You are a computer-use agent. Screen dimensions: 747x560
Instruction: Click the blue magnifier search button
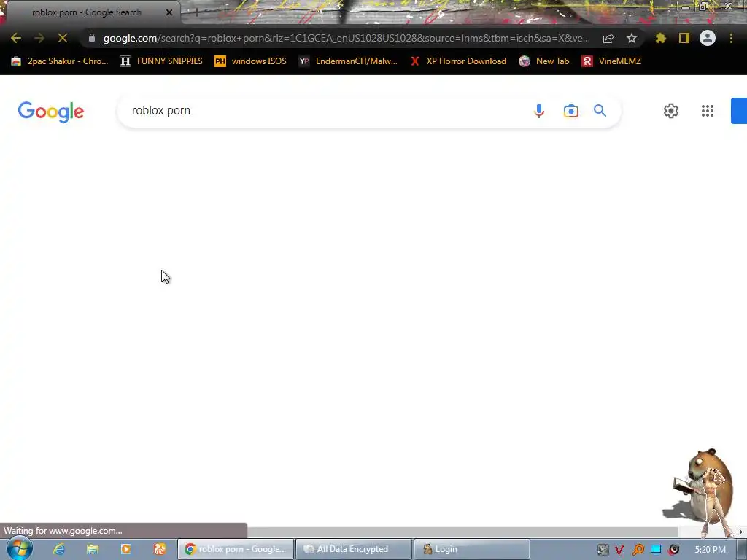pyautogui.click(x=600, y=111)
